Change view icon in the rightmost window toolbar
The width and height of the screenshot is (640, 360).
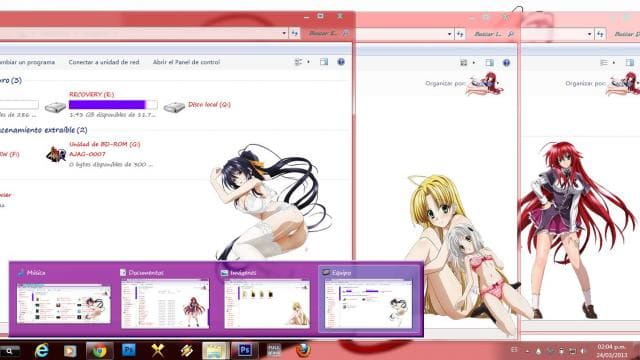pos(604,63)
